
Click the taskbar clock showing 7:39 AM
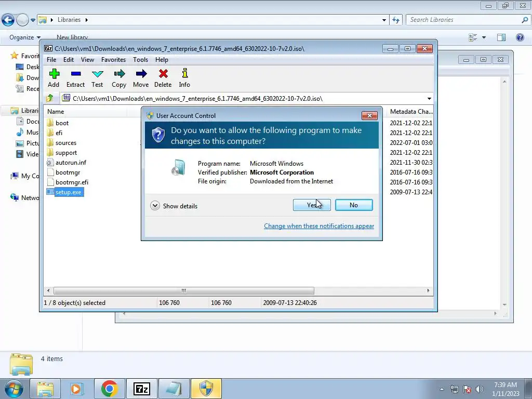(506, 389)
